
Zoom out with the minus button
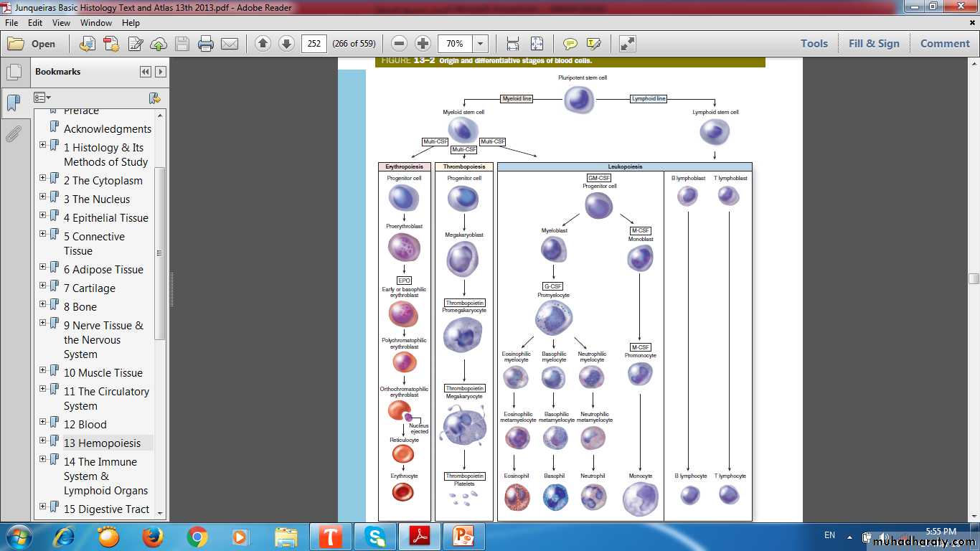[400, 44]
